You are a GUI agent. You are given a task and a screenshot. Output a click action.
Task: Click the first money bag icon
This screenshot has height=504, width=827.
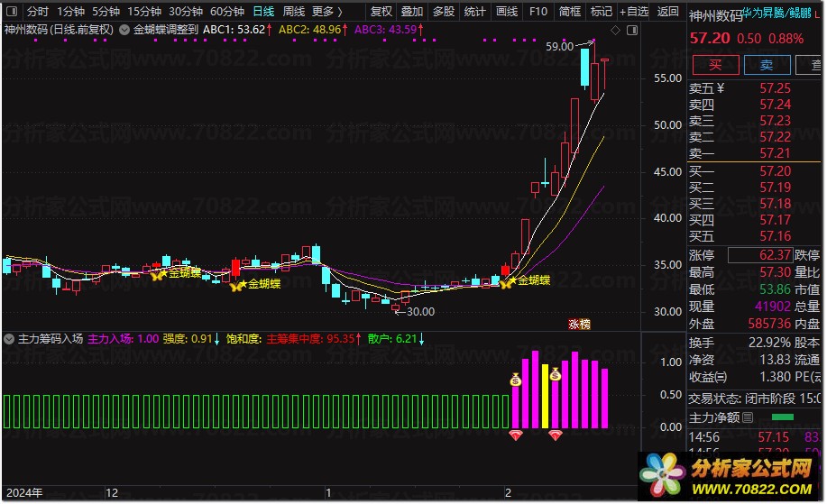pos(516,379)
